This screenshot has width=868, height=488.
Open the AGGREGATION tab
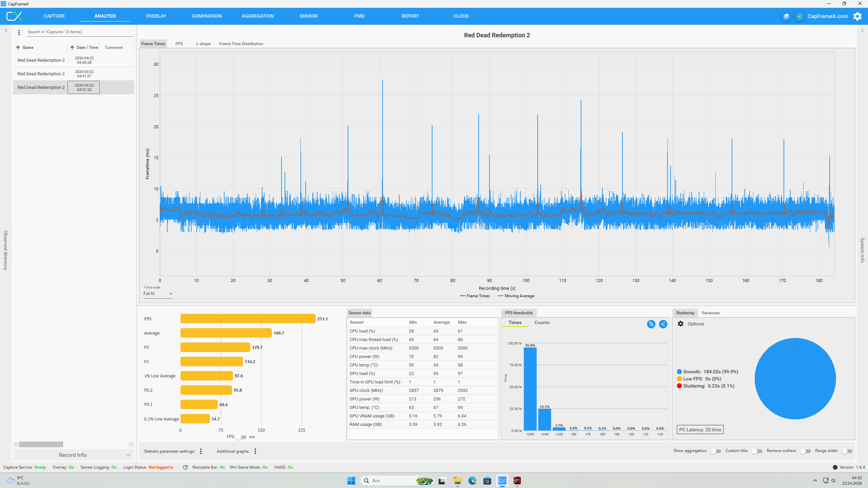(x=258, y=16)
